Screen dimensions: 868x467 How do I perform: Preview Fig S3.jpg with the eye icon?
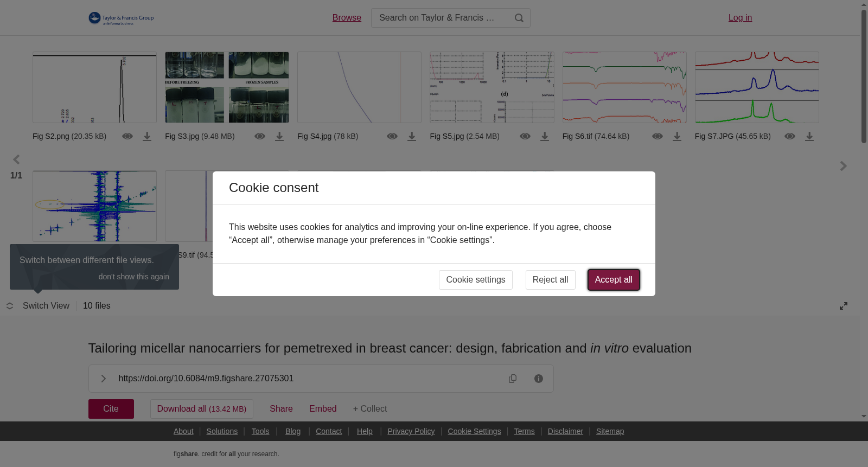pyautogui.click(x=260, y=136)
